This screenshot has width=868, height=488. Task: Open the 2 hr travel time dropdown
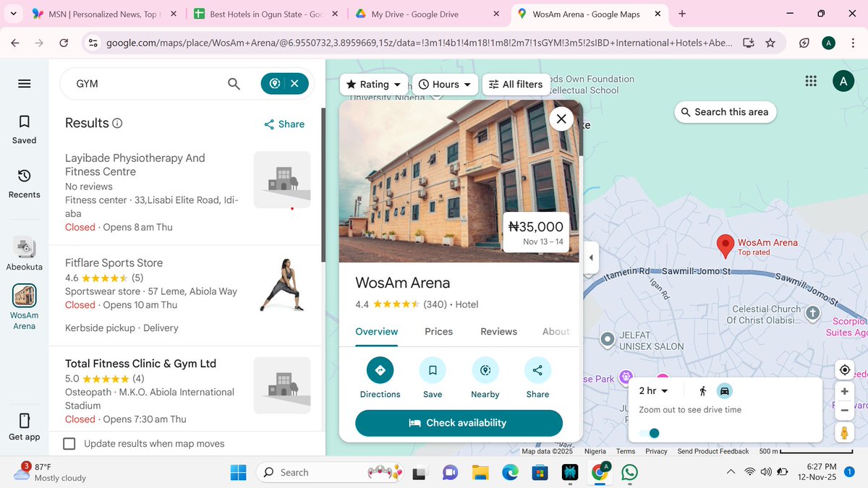coord(653,390)
